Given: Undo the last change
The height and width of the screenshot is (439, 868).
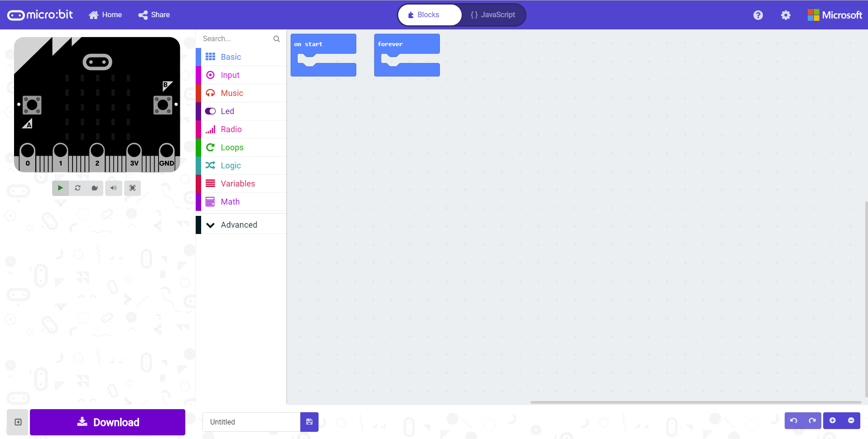Looking at the screenshot, I should [794, 420].
